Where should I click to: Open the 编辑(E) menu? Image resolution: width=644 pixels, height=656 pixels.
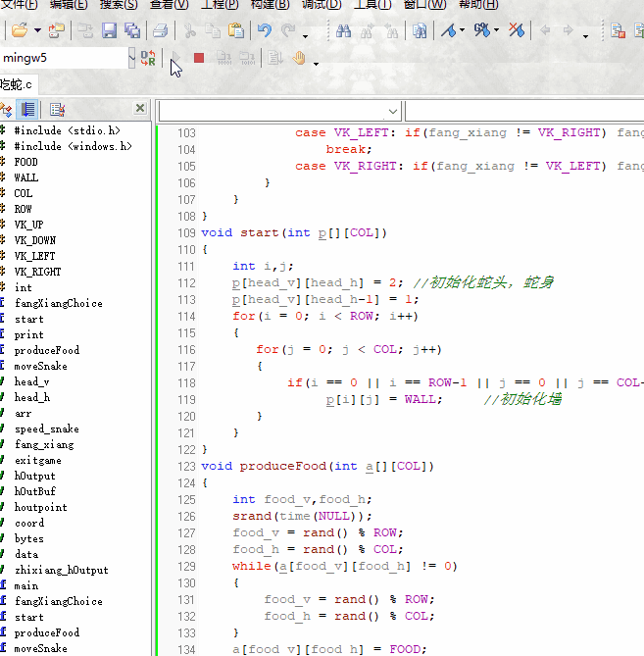(x=69, y=5)
